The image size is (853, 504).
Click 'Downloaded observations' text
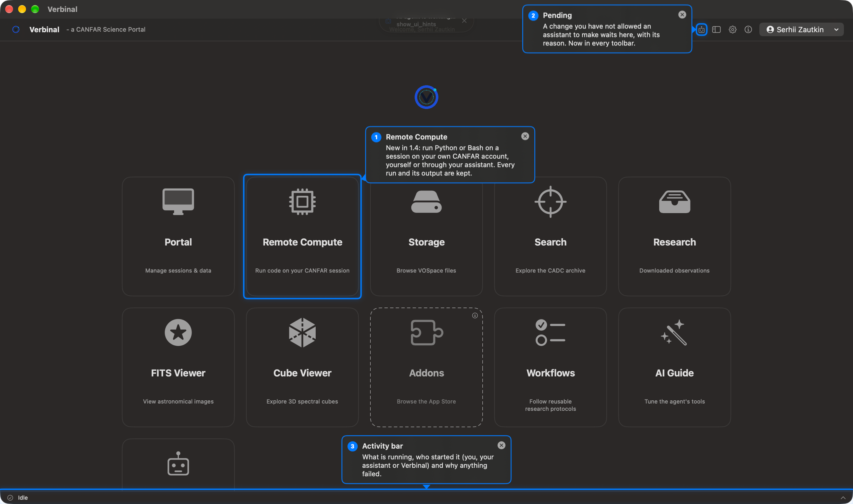click(x=675, y=271)
